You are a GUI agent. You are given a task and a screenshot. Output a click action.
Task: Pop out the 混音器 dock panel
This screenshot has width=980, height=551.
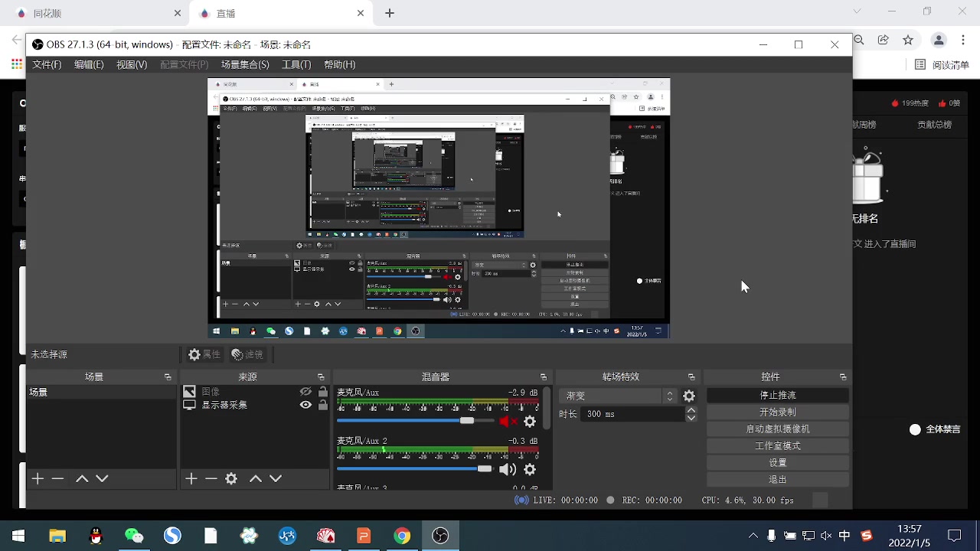click(544, 377)
